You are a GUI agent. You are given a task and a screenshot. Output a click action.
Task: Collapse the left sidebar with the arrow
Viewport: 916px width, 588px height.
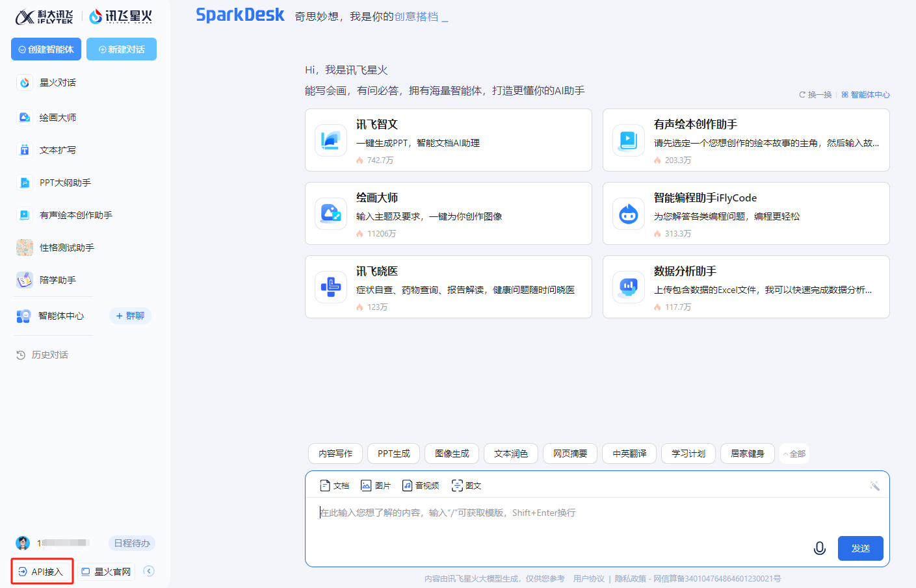149,571
